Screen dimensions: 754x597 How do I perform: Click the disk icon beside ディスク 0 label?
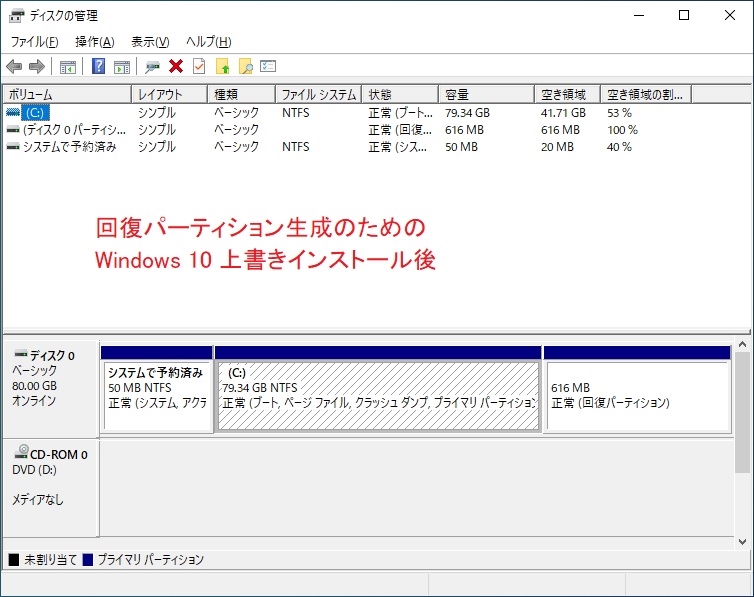click(20, 354)
